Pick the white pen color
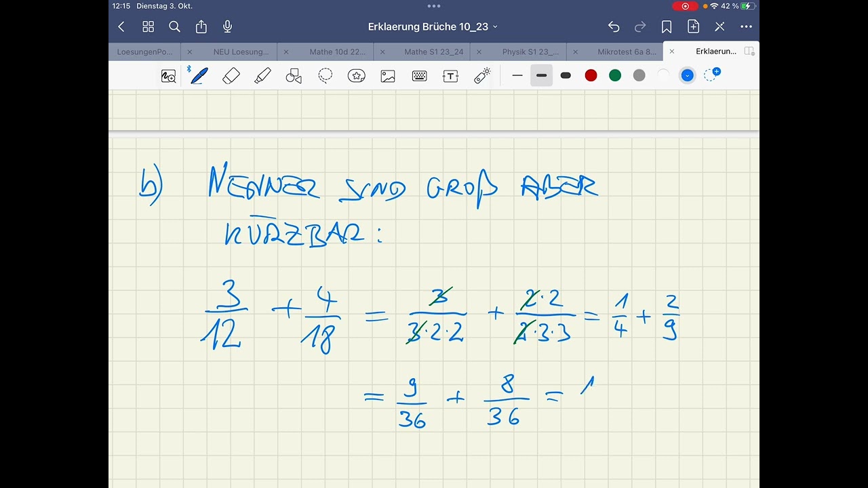 [x=663, y=76]
